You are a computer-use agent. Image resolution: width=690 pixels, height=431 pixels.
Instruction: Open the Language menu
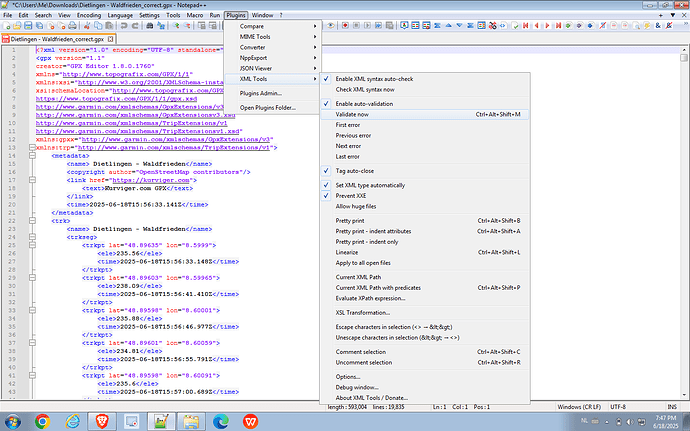120,15
